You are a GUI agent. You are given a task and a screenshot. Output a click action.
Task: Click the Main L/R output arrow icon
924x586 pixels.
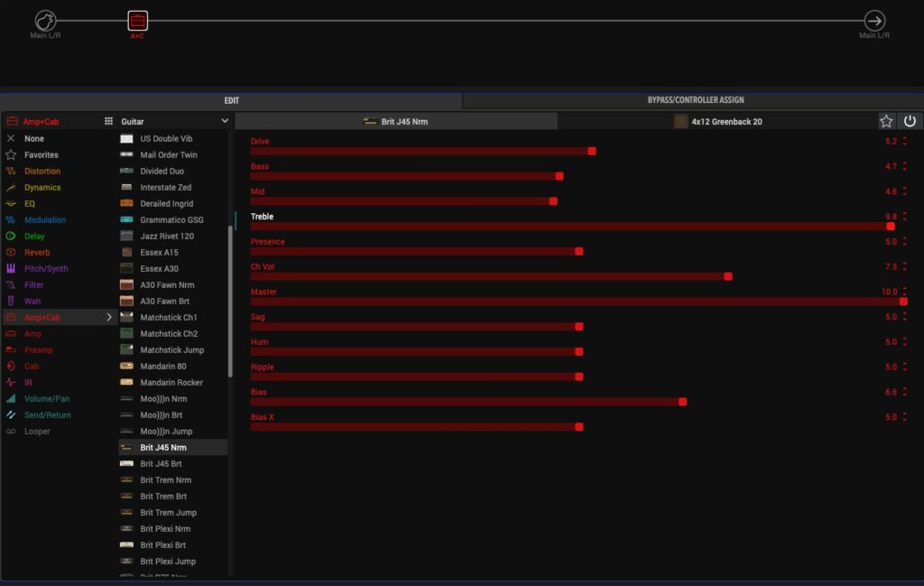point(873,21)
